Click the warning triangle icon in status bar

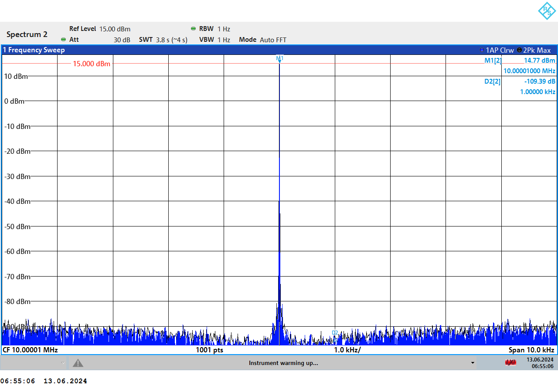coord(78,363)
